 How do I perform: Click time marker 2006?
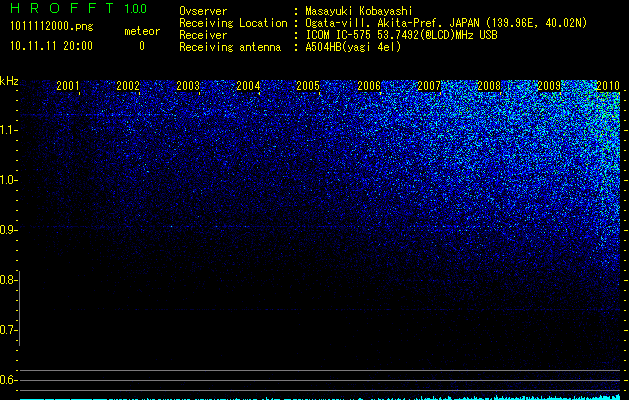point(369,86)
